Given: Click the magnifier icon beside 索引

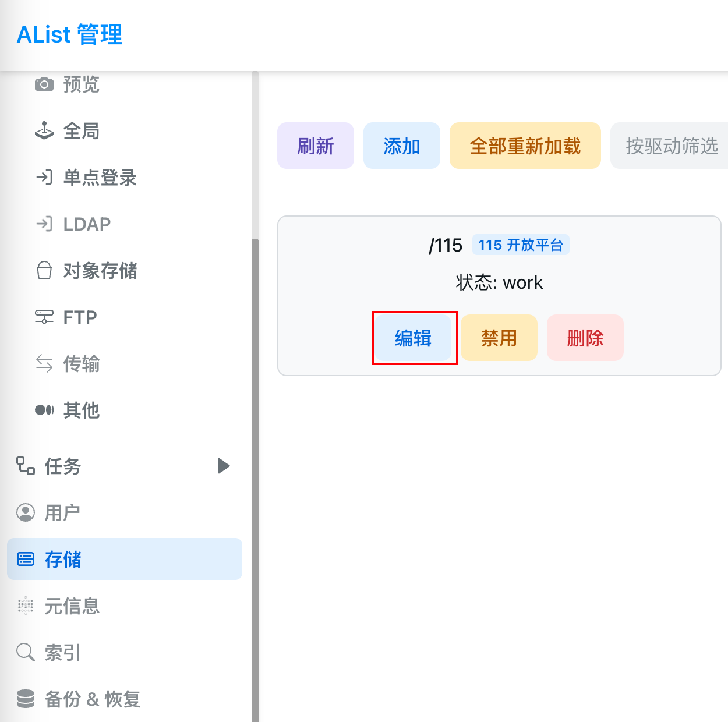Looking at the screenshot, I should tap(26, 652).
